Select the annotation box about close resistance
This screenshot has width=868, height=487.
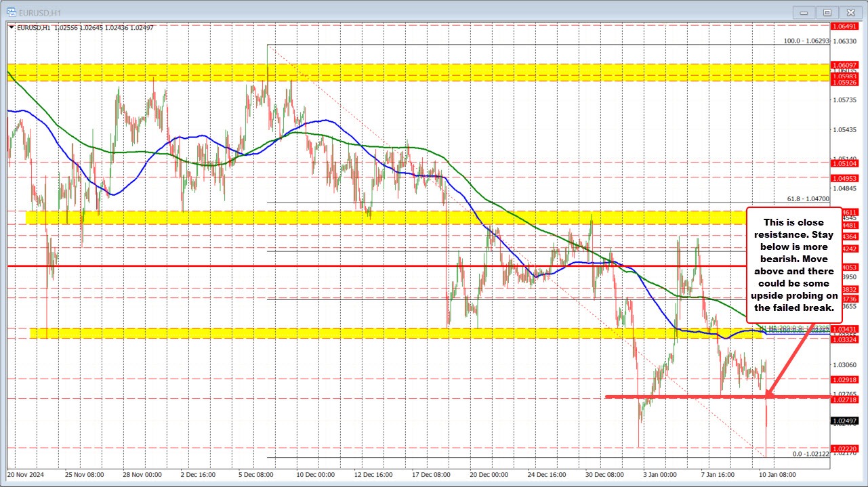[x=794, y=264]
